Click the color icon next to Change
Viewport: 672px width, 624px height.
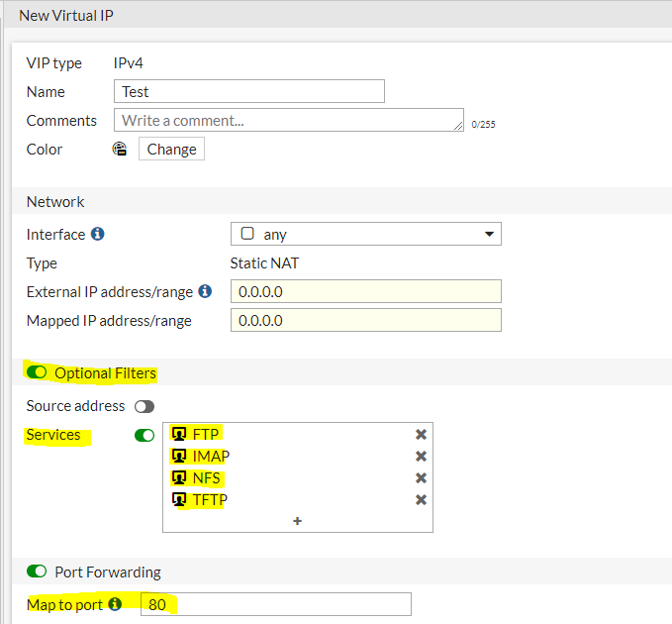click(x=120, y=150)
